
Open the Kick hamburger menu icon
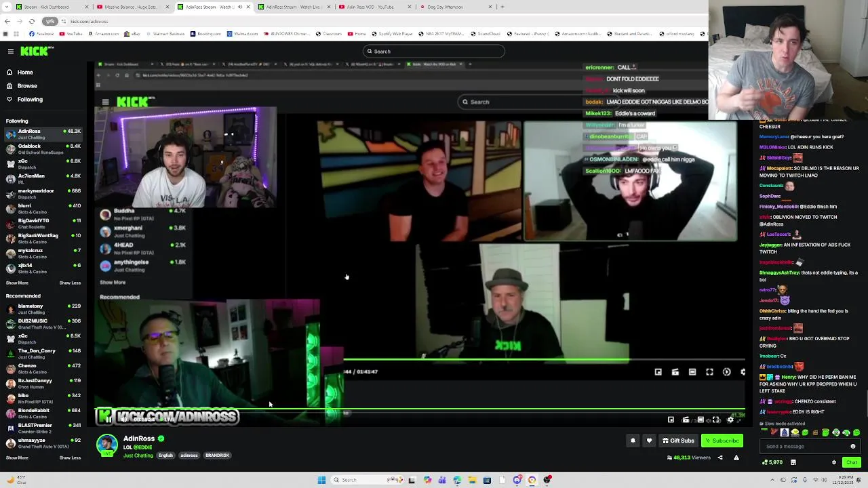point(10,52)
